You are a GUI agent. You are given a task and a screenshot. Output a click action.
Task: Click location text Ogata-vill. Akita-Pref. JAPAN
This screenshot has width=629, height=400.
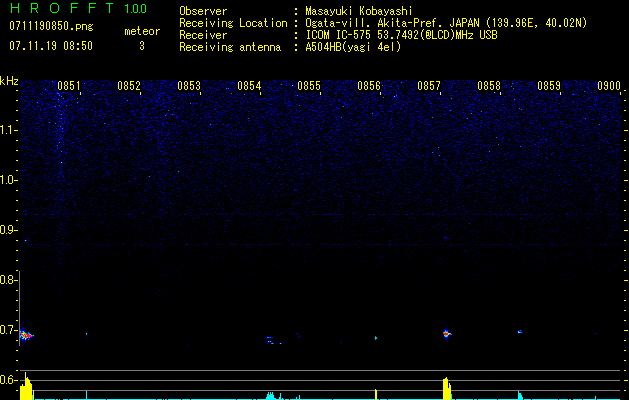tap(392, 23)
